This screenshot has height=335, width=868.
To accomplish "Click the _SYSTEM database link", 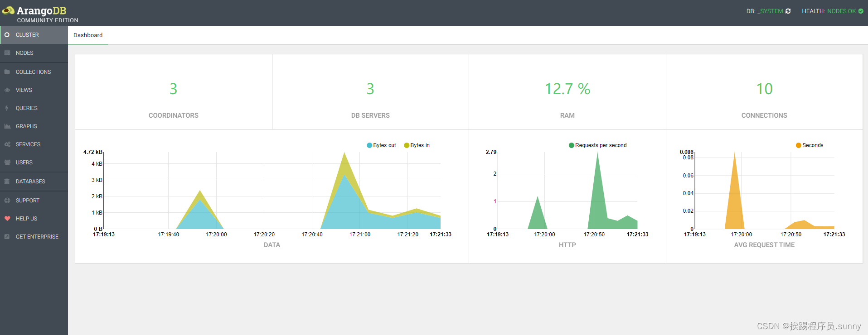I will [770, 11].
